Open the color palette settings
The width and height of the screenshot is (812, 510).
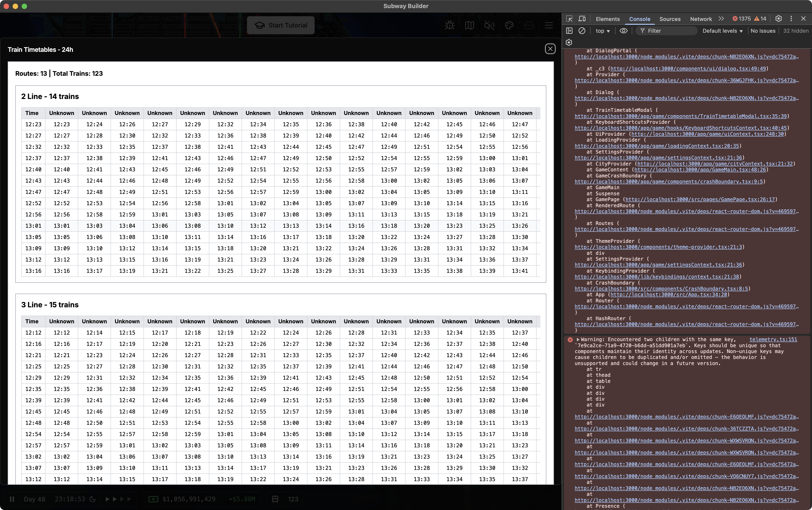coord(509,25)
